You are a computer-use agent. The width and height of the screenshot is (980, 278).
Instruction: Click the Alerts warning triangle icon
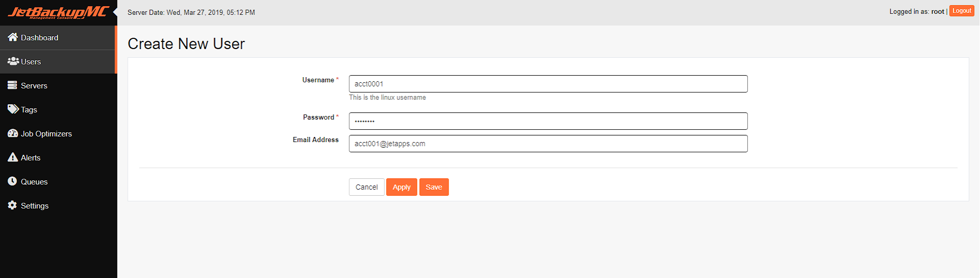(x=13, y=157)
